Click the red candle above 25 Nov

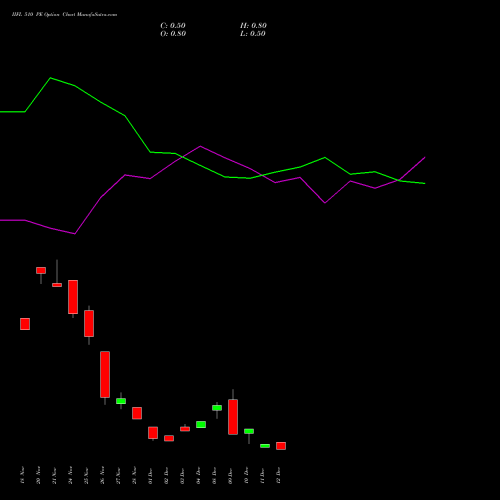89,323
